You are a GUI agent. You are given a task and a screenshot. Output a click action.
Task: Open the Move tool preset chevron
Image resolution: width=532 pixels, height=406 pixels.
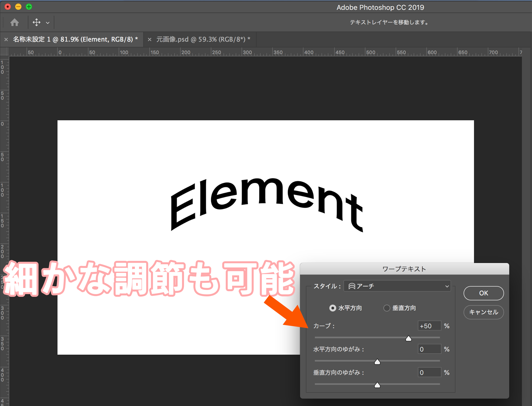point(48,23)
